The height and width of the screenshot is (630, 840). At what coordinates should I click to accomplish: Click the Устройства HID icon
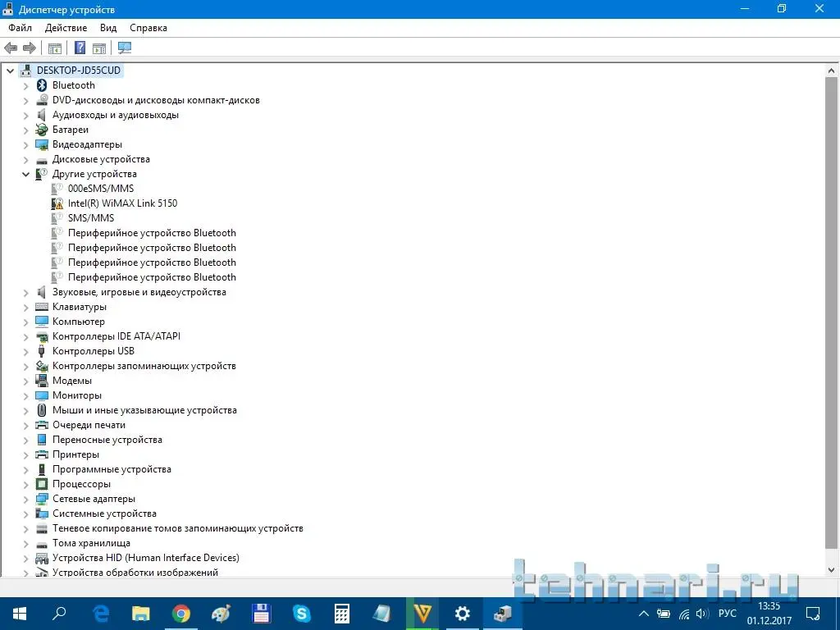(x=42, y=558)
